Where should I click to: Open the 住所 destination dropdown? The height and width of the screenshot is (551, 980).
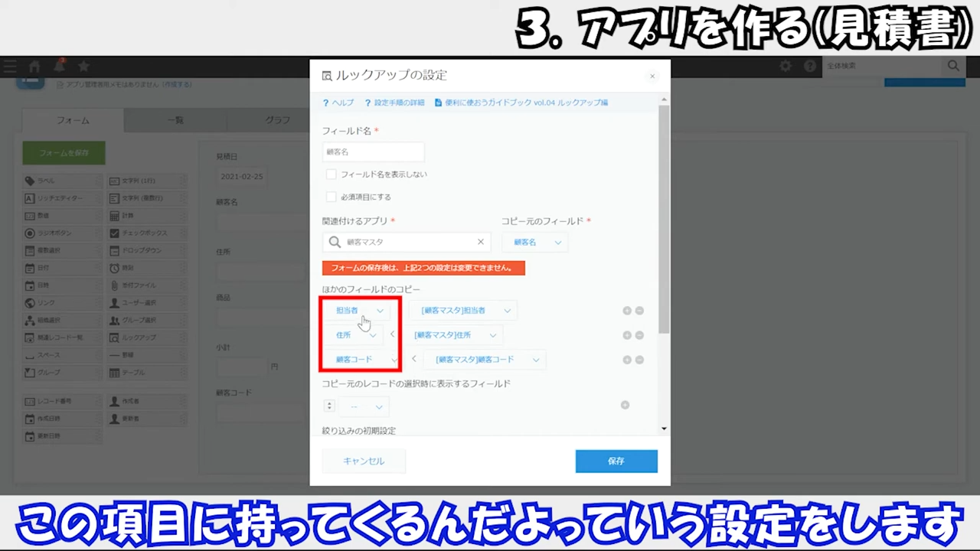click(x=354, y=335)
